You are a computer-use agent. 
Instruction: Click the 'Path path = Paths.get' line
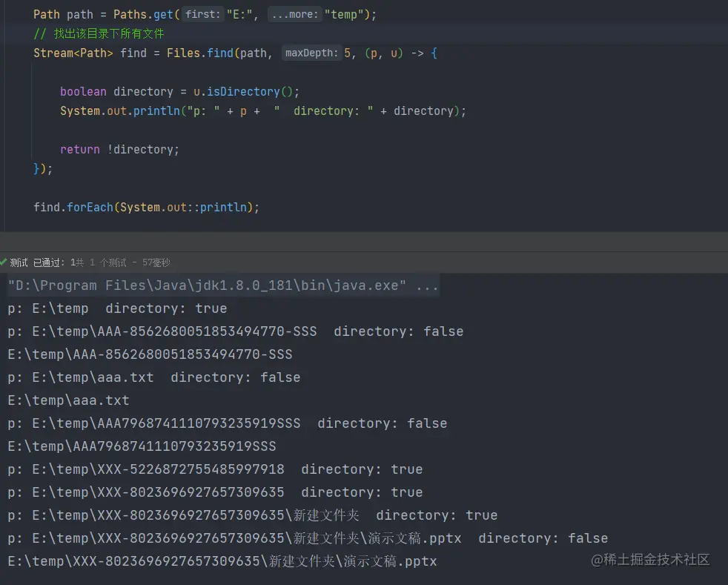(205, 14)
